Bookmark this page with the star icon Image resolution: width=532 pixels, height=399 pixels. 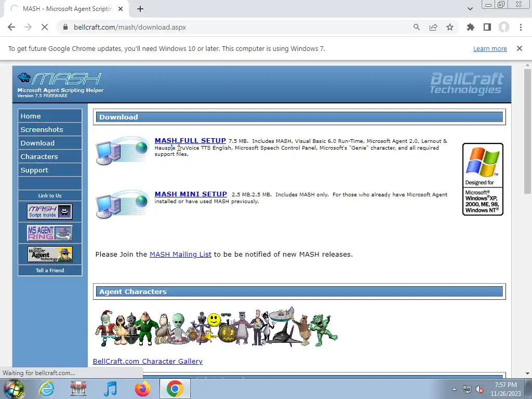click(x=450, y=27)
